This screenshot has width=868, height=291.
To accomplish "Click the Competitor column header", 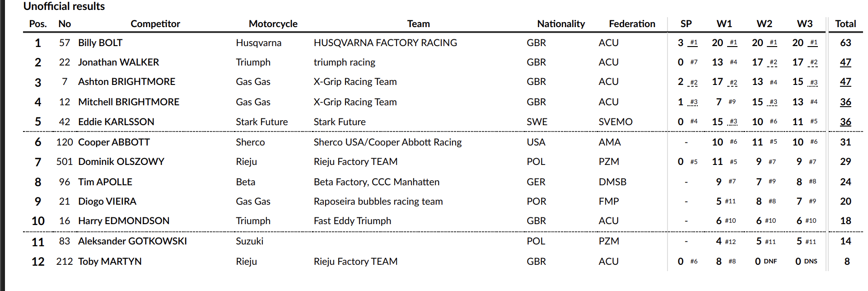I will point(155,24).
